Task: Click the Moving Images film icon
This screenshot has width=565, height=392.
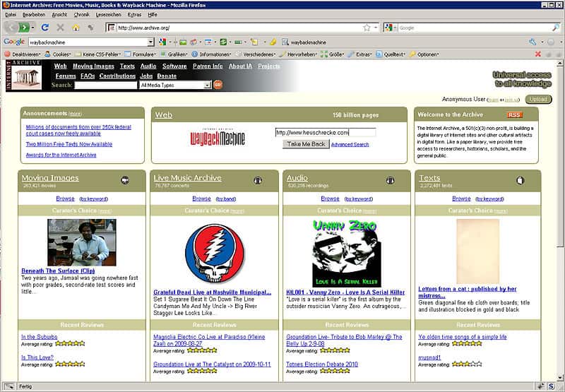Action: (125, 180)
